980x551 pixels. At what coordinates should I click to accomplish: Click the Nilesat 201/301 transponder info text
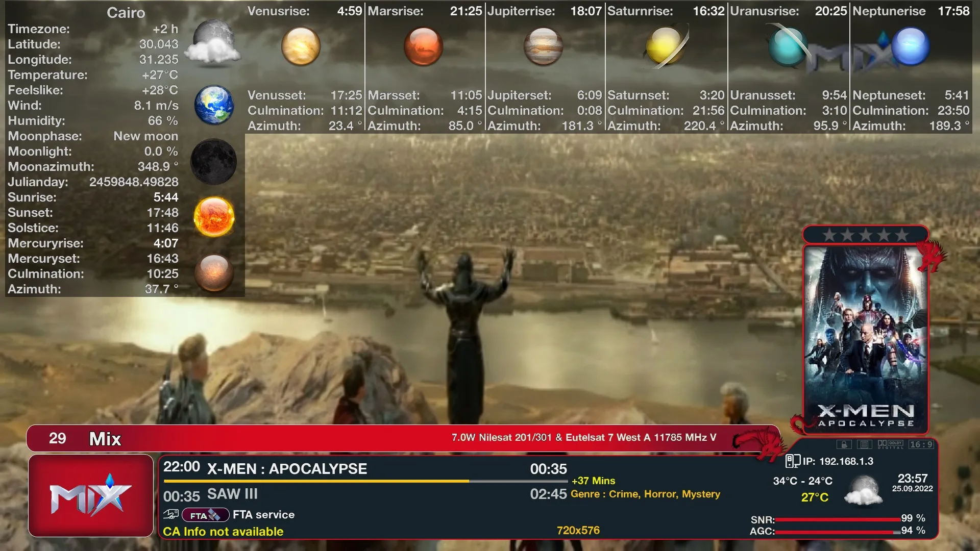584,438
